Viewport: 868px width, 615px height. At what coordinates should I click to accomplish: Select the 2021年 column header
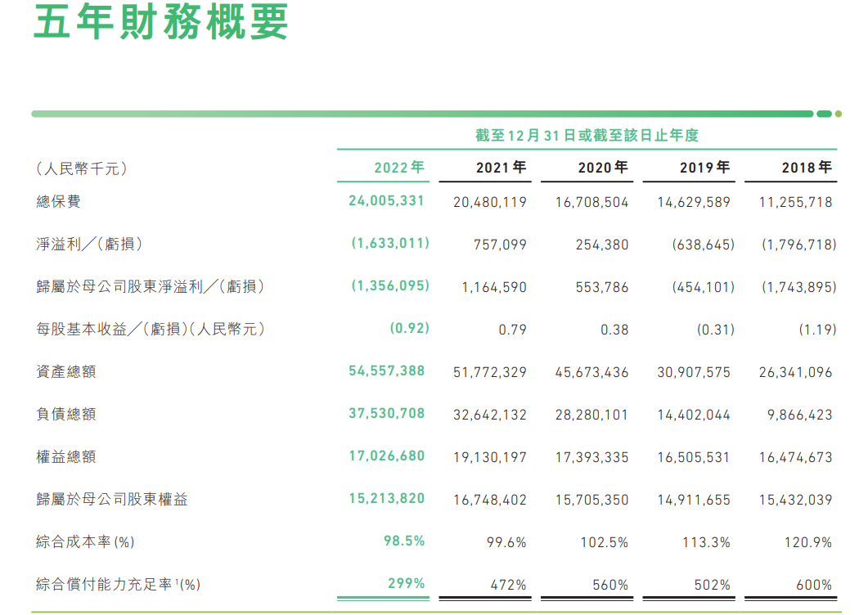coord(501,167)
